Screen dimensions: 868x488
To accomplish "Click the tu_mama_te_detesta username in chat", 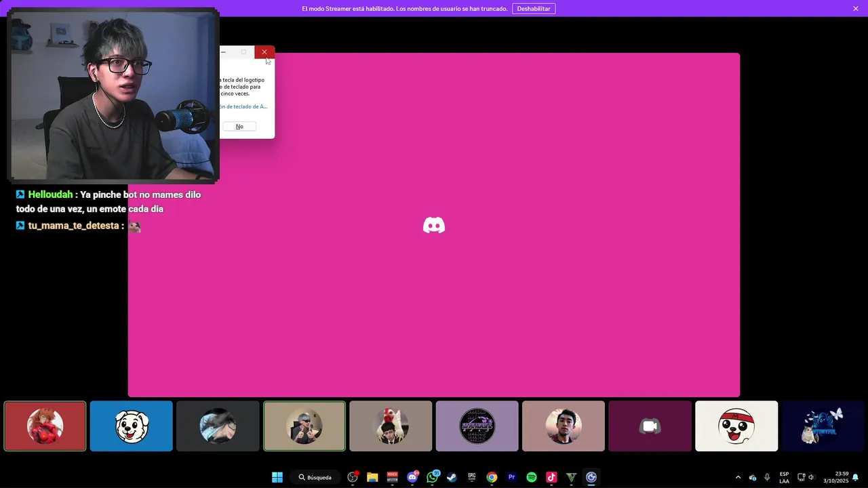I will (x=74, y=226).
